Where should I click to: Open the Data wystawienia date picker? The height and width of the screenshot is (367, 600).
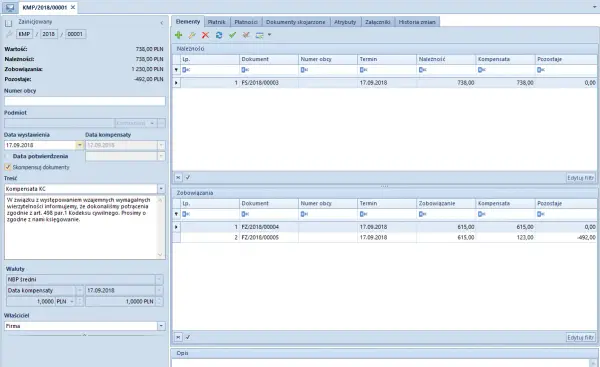click(80, 145)
